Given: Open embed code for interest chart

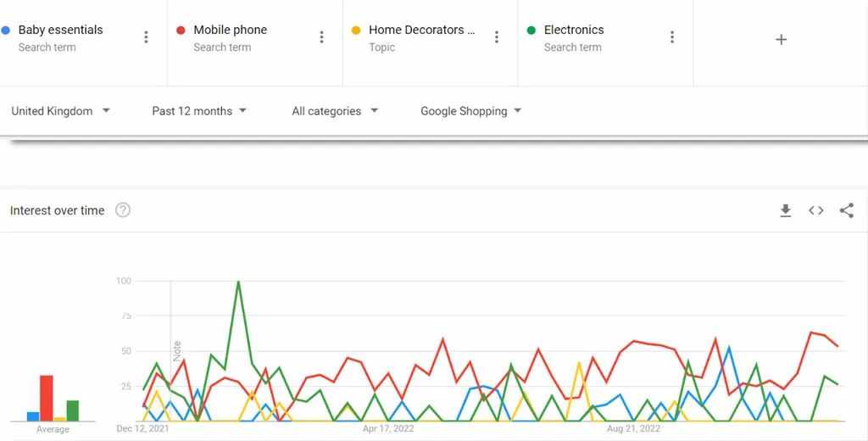Looking at the screenshot, I should tap(816, 210).
